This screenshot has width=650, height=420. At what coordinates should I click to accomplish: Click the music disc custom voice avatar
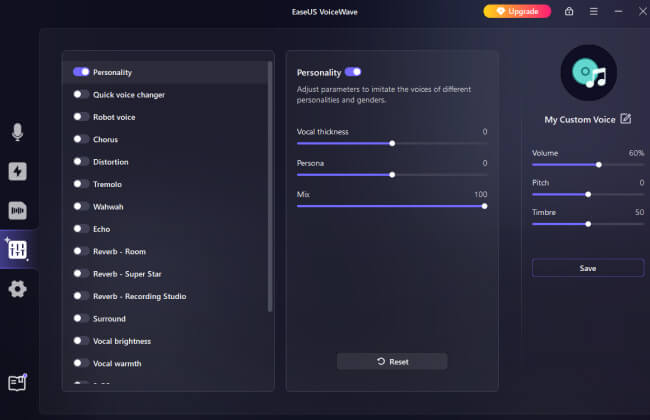pos(588,72)
